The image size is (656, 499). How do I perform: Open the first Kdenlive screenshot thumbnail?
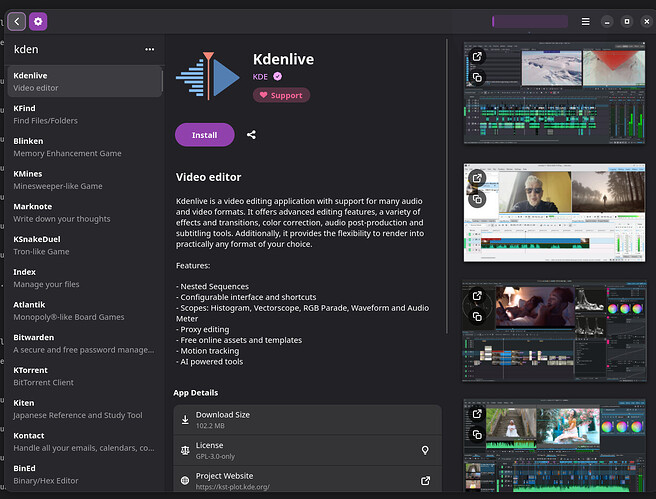(x=554, y=93)
